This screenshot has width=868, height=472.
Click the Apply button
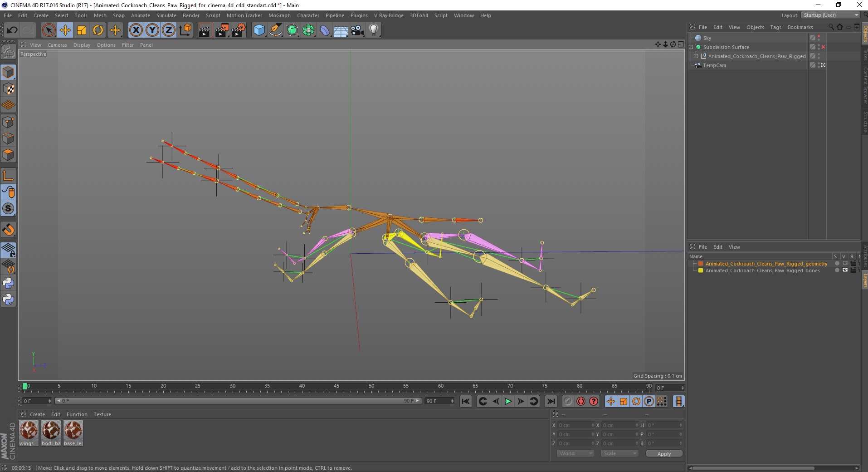pyautogui.click(x=664, y=454)
